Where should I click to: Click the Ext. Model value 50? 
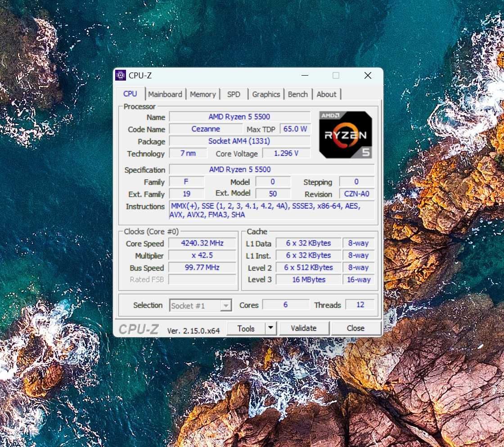click(273, 194)
